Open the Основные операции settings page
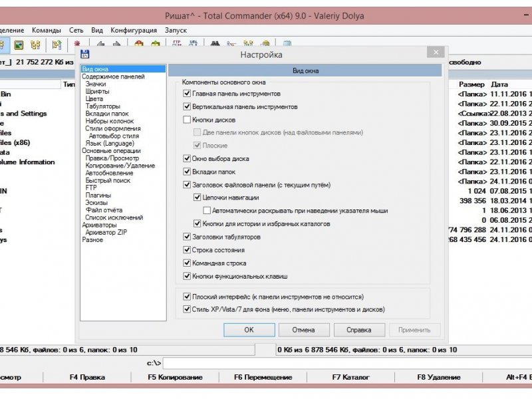532x399 pixels. [111, 151]
